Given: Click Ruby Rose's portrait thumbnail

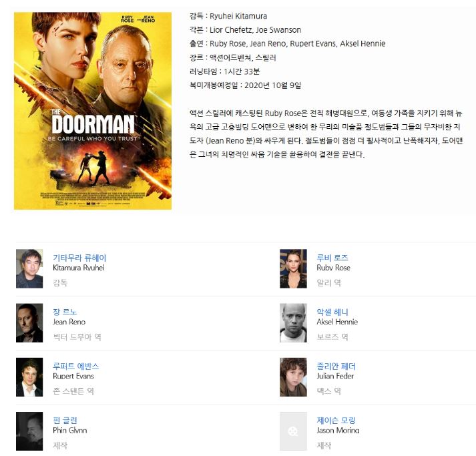Looking at the screenshot, I should (293, 268).
